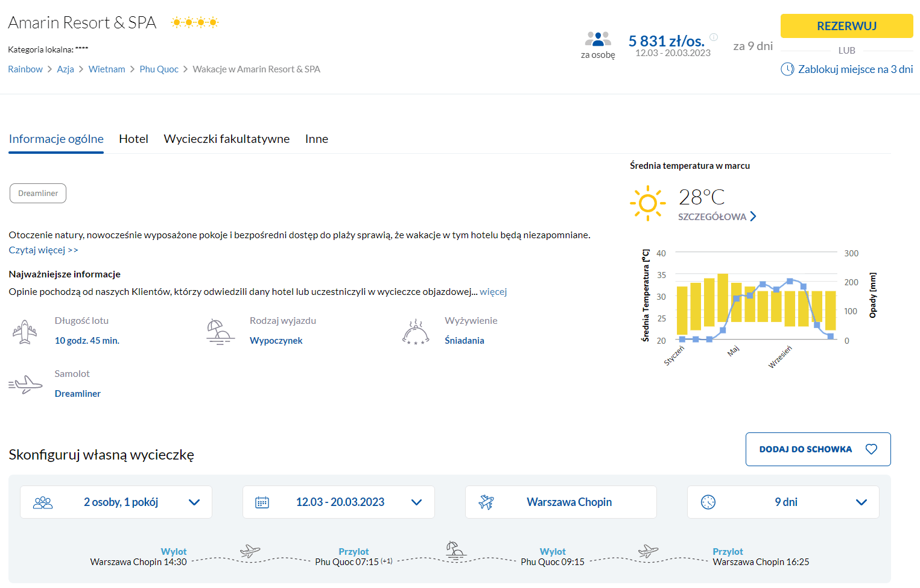Click the za osobę people icon
This screenshot has width=920, height=588.
(598, 39)
